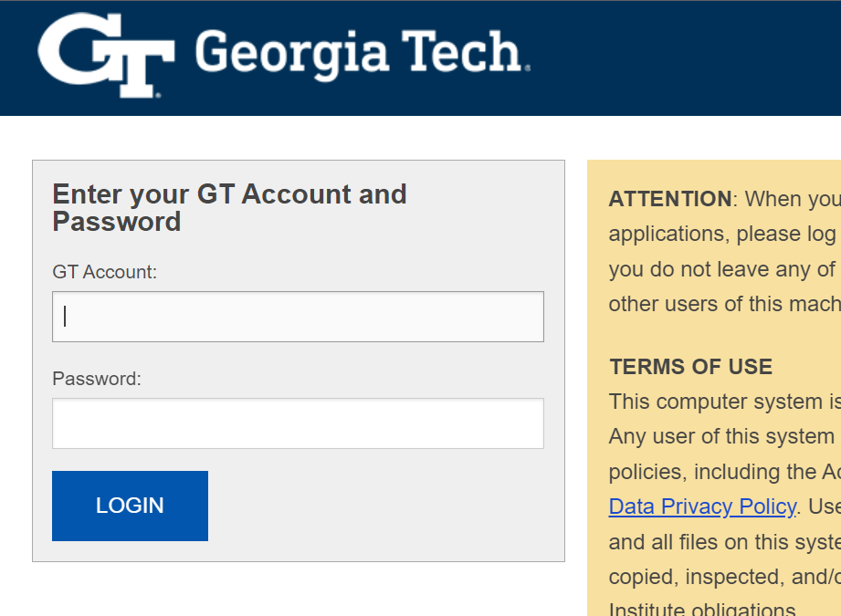841x616 pixels.
Task: Place the cursor in the empty GT Account box
Action: click(297, 316)
